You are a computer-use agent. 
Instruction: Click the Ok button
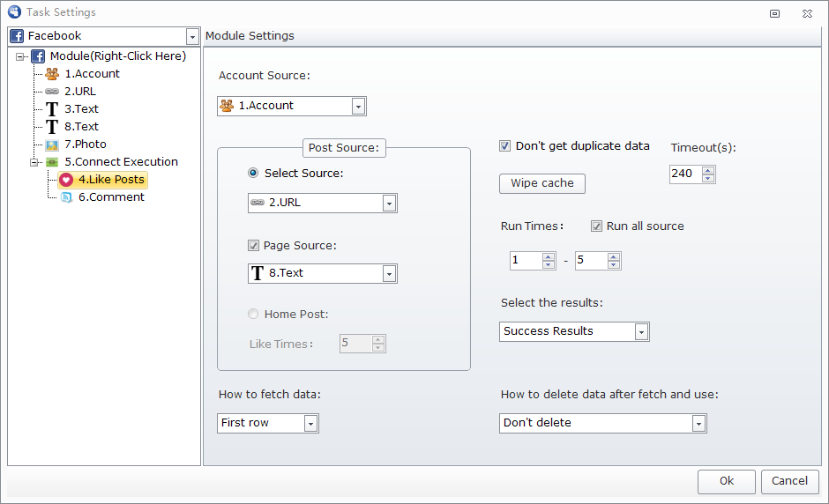726,481
